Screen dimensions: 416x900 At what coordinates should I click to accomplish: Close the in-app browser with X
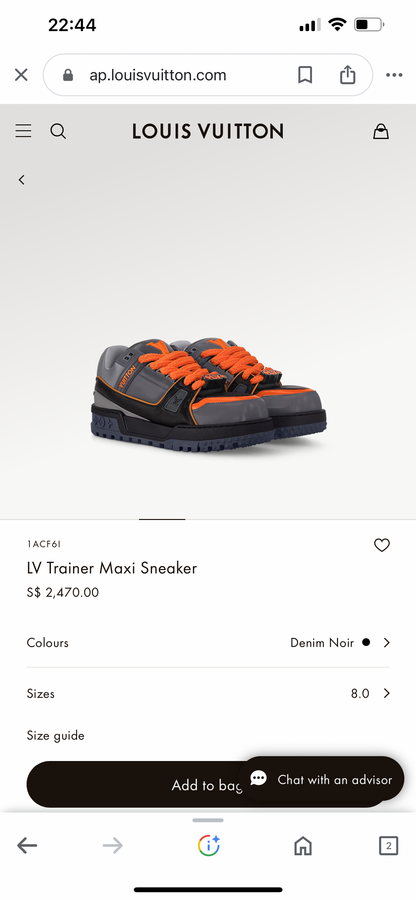point(21,75)
